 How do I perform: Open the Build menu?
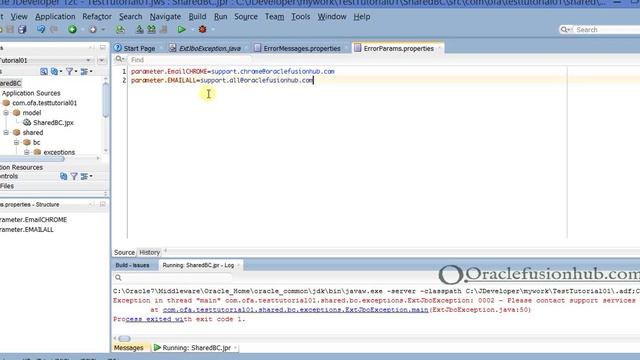click(197, 17)
